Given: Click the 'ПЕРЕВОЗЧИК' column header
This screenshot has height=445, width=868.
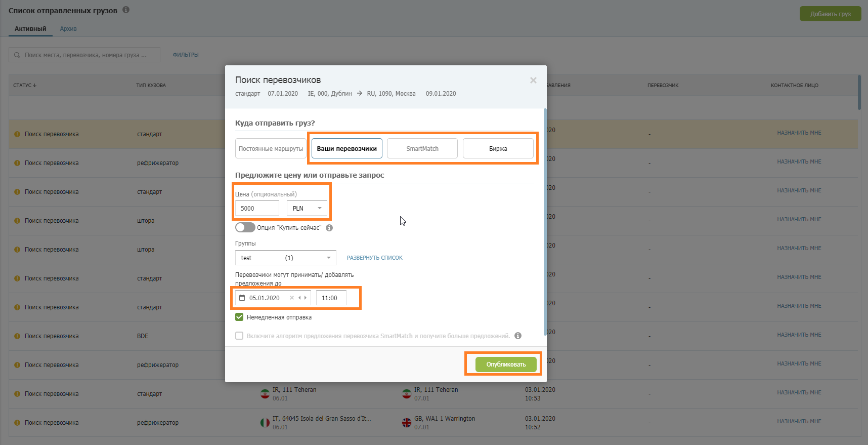Looking at the screenshot, I should coord(663,86).
